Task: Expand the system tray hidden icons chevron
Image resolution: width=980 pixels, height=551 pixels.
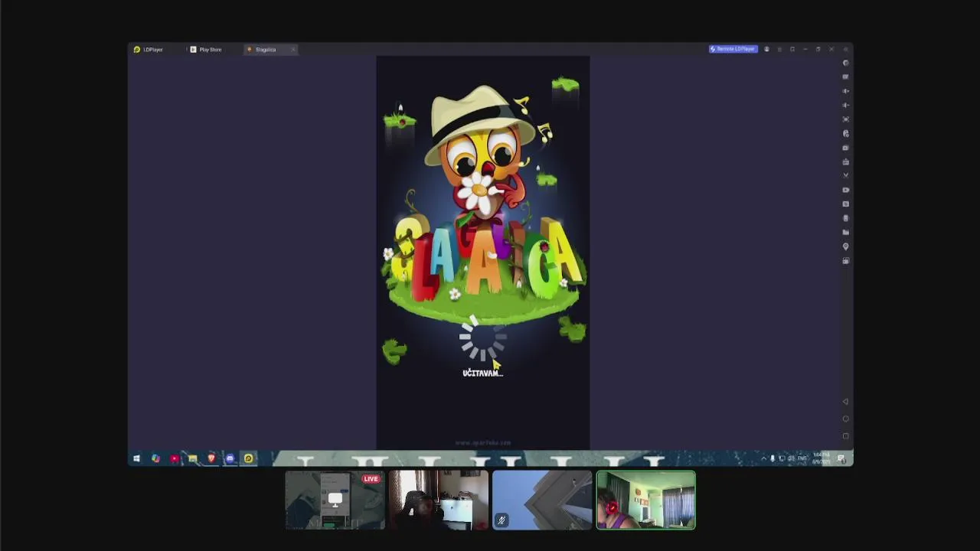Action: click(763, 458)
